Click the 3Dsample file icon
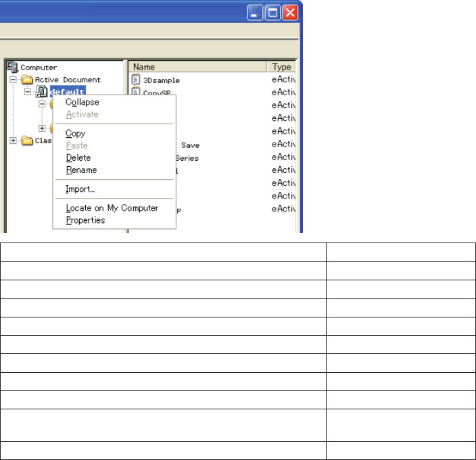Screen dimensions: 476x460 (x=136, y=80)
